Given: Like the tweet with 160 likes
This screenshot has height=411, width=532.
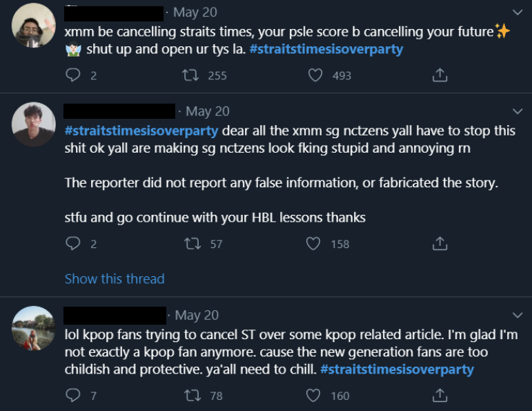Looking at the screenshot, I should (x=314, y=396).
